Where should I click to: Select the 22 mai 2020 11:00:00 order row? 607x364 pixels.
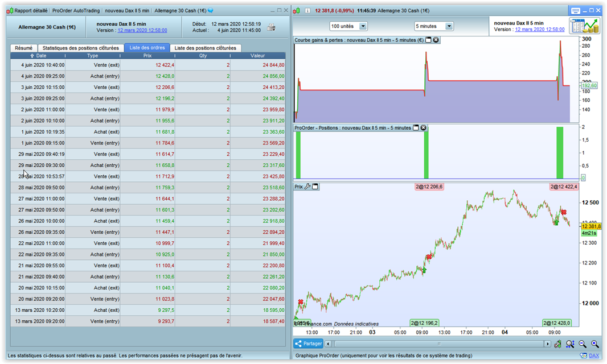click(148, 243)
